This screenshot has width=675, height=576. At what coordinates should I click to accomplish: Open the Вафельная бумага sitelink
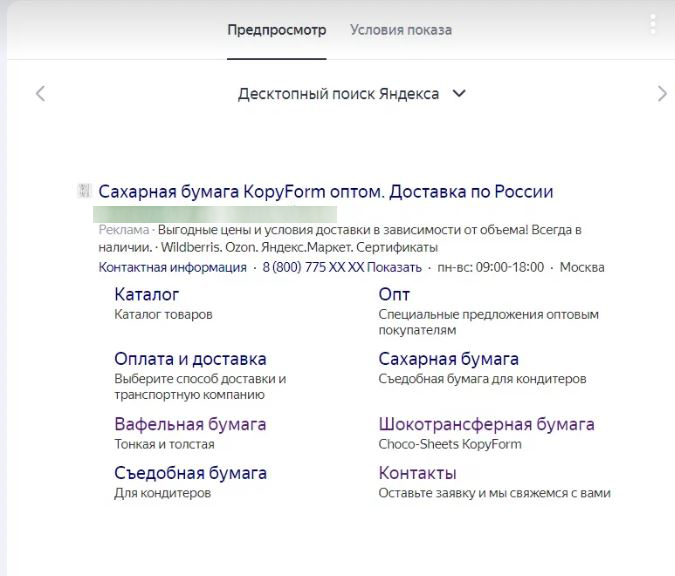tap(190, 424)
